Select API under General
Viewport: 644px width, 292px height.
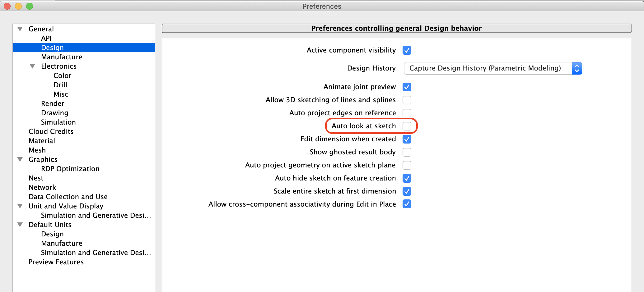(46, 38)
